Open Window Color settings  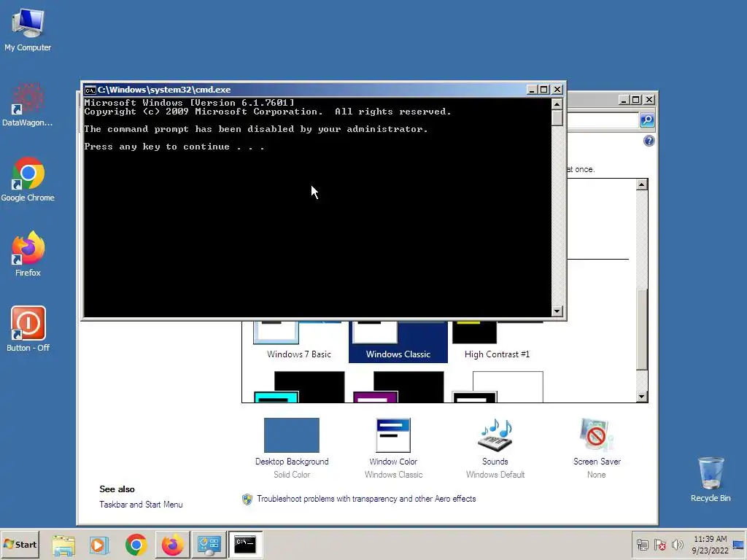[393, 448]
